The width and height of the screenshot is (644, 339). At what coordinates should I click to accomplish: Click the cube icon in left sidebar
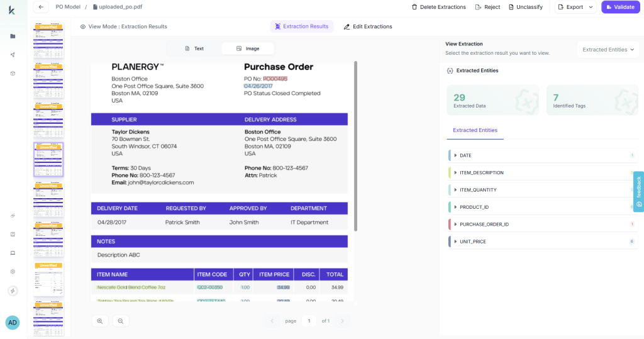(x=13, y=74)
